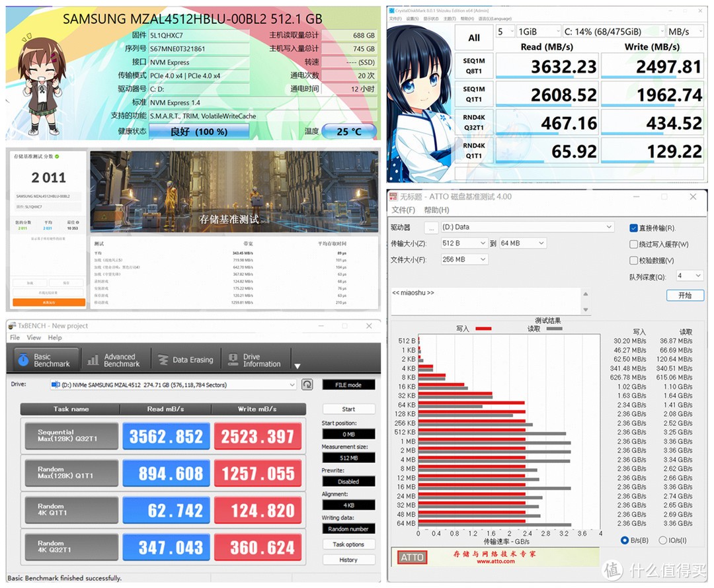Select the Data Erasing tool in TxBENCH
The image size is (714, 588).
186,358
